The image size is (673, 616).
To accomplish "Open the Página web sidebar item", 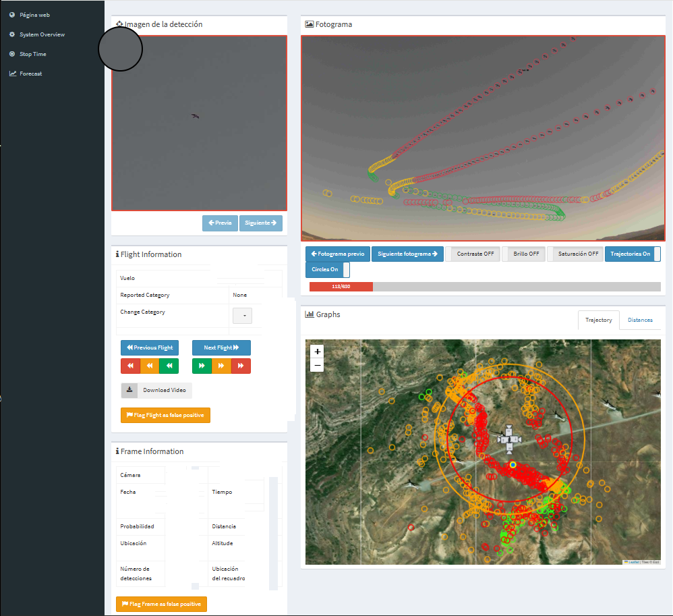I will click(x=34, y=15).
